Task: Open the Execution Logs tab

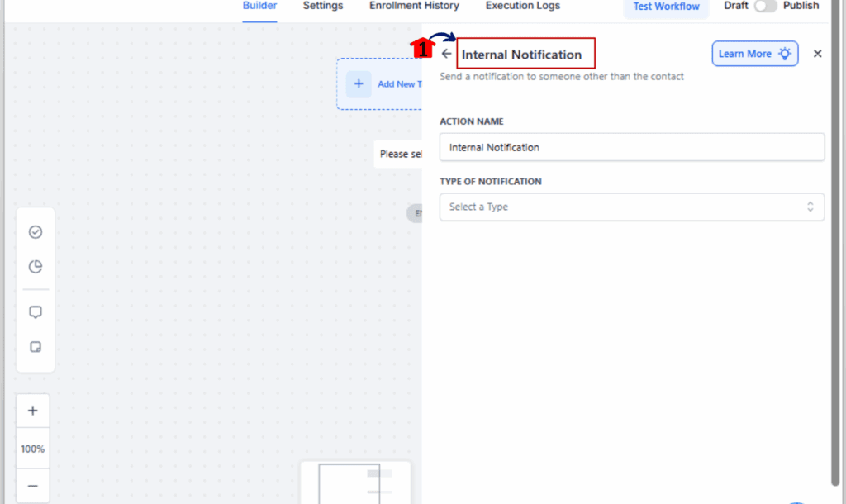Action: point(522,6)
